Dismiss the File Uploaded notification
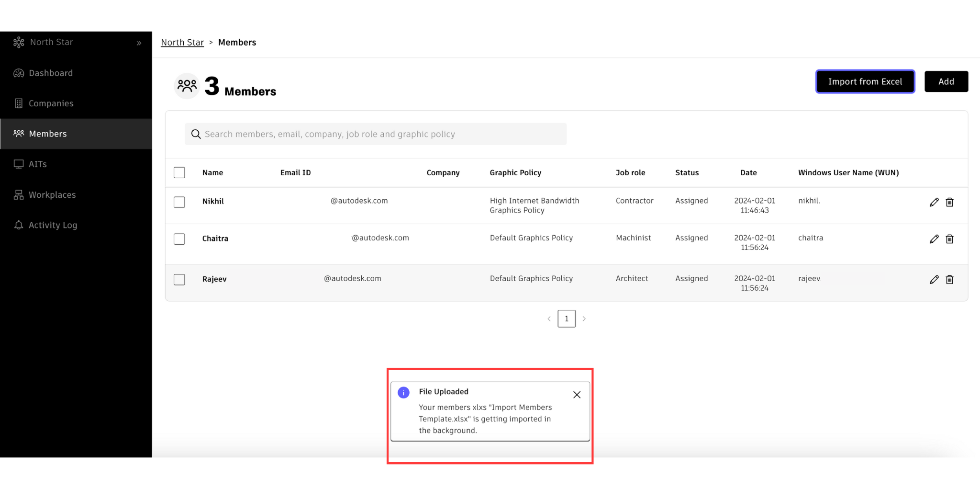The width and height of the screenshot is (980, 489). 577,395
